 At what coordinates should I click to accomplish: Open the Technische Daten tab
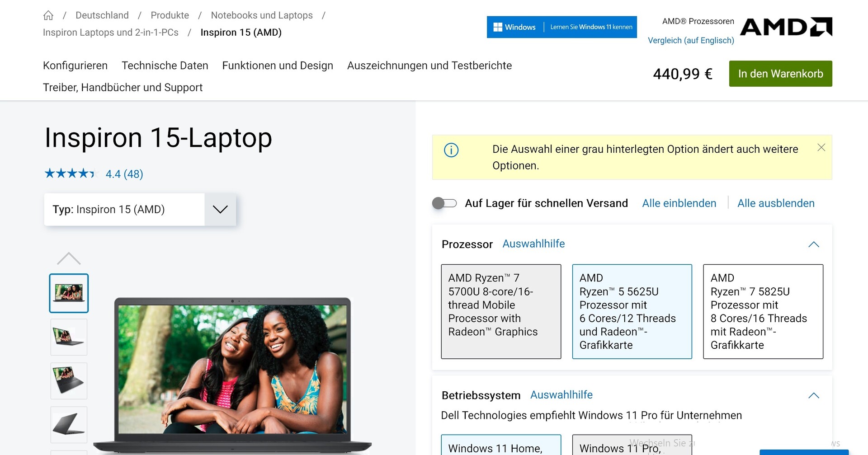(x=165, y=66)
